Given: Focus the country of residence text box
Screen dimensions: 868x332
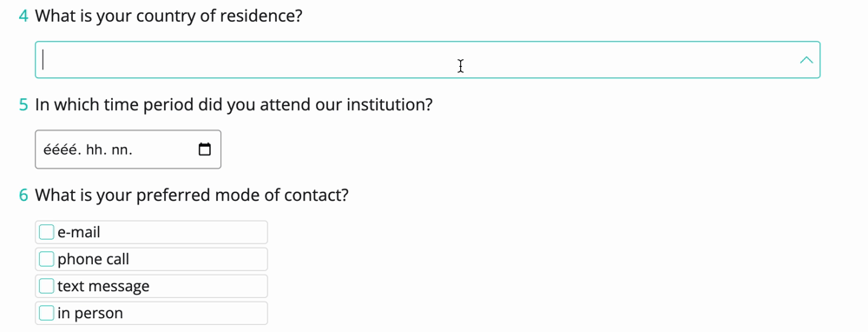Looking at the screenshot, I should [427, 60].
